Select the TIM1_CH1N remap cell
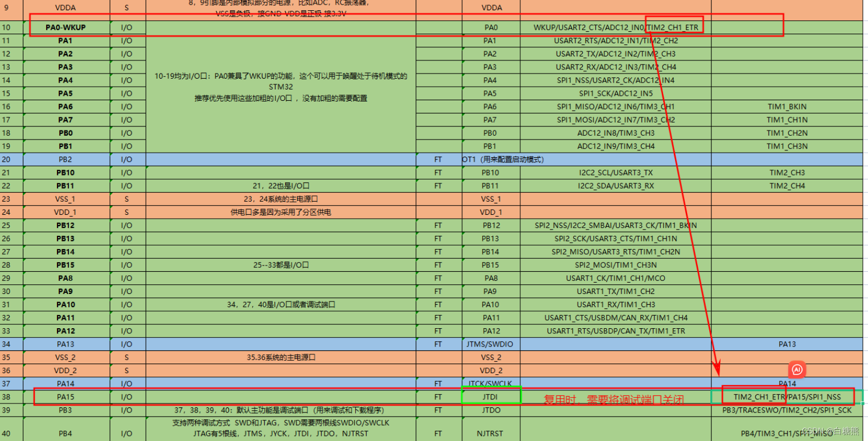868x441 pixels. (787, 120)
